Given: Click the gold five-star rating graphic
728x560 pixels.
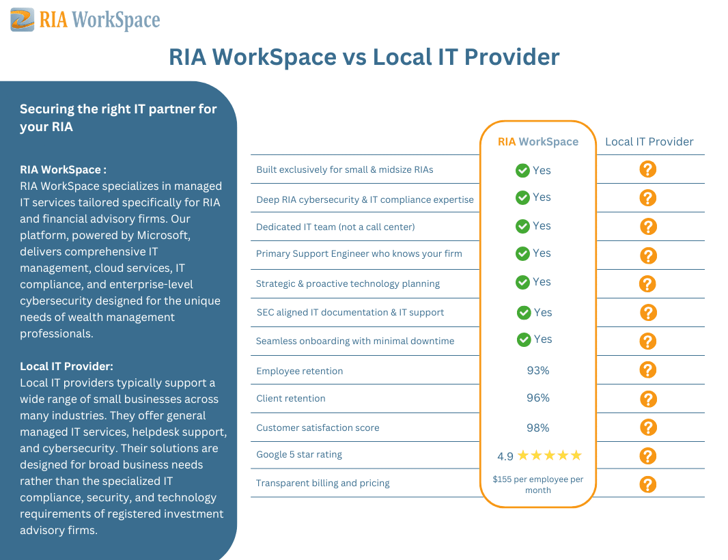Looking at the screenshot, I should tap(550, 456).
